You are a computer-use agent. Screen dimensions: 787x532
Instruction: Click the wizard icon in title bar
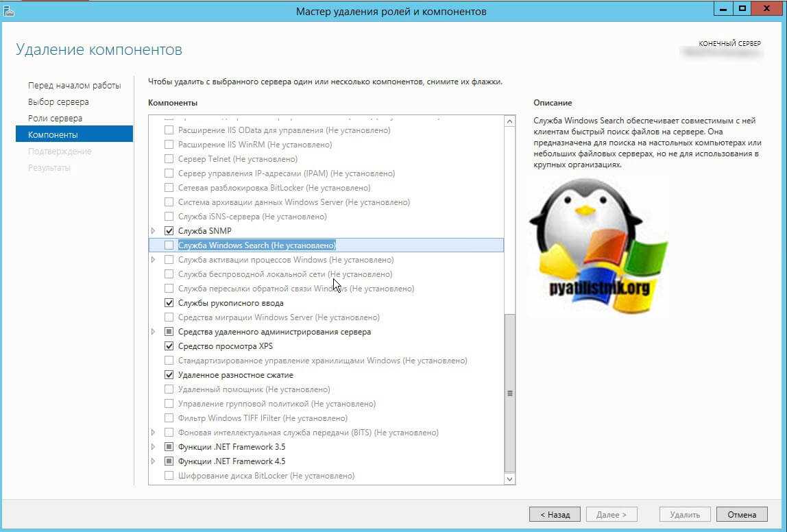(x=8, y=10)
